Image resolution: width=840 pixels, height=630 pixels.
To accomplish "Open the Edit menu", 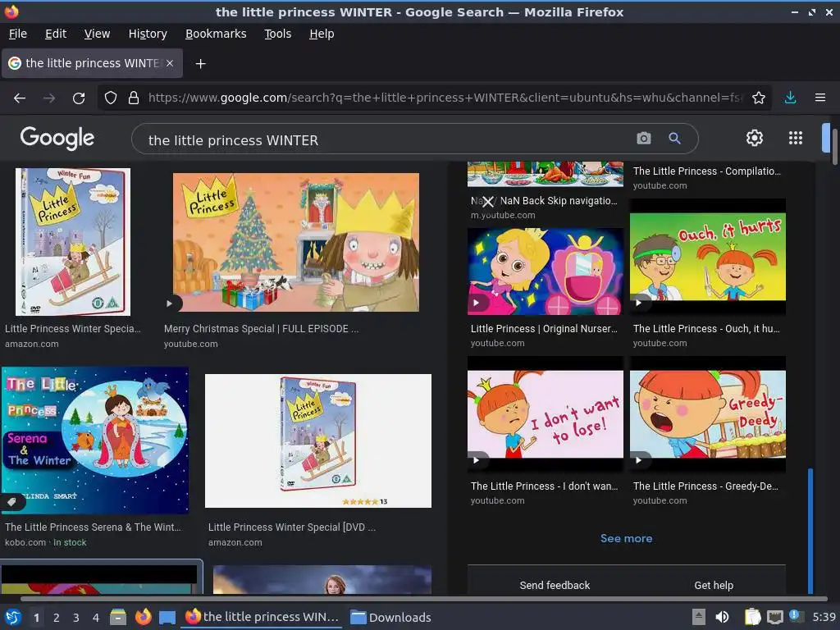I will [56, 34].
